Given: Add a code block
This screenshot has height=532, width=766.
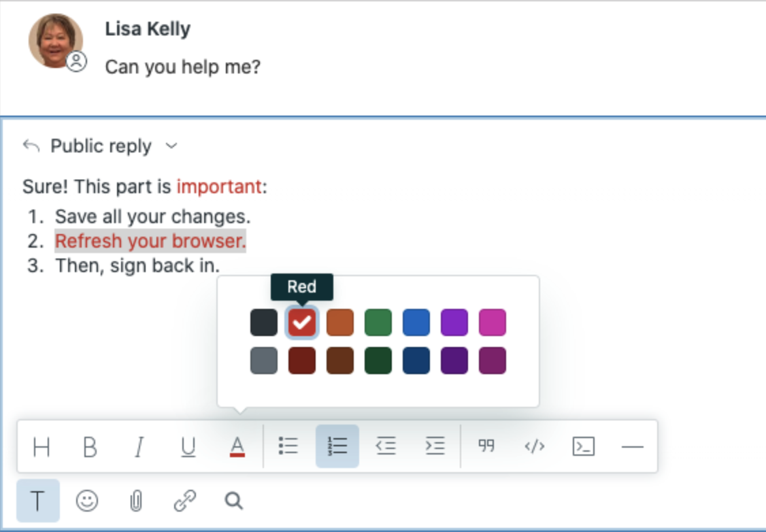Looking at the screenshot, I should (583, 446).
